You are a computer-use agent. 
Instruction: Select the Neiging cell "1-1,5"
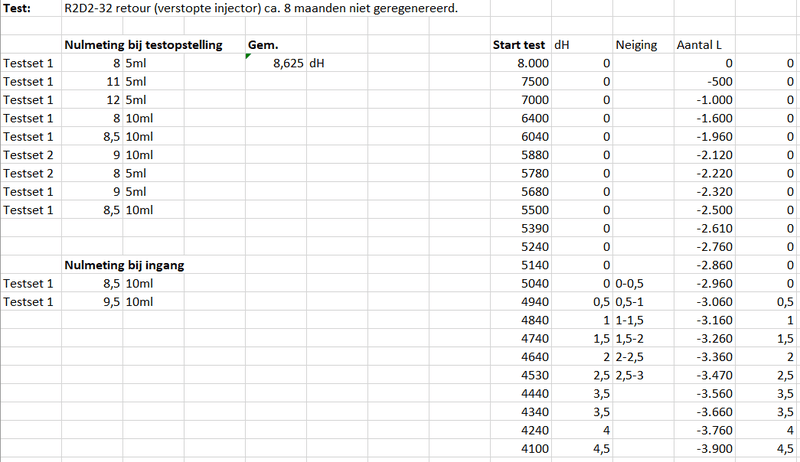click(x=629, y=320)
